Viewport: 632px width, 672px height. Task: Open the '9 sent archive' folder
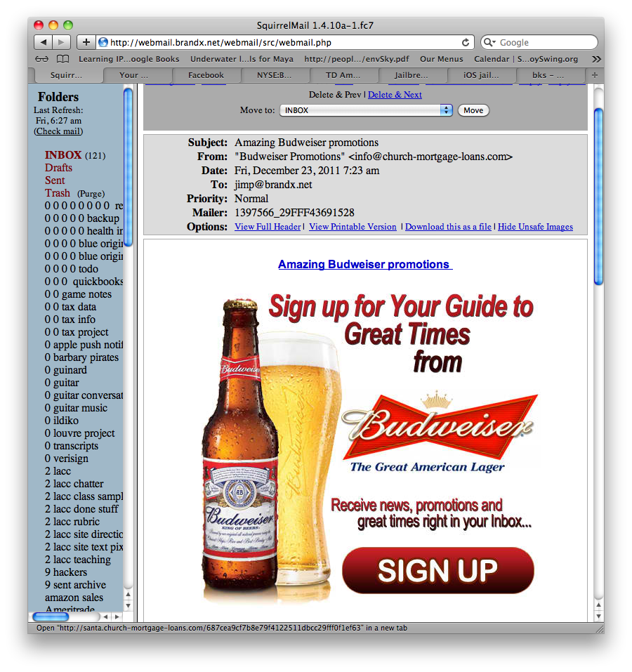click(x=75, y=584)
